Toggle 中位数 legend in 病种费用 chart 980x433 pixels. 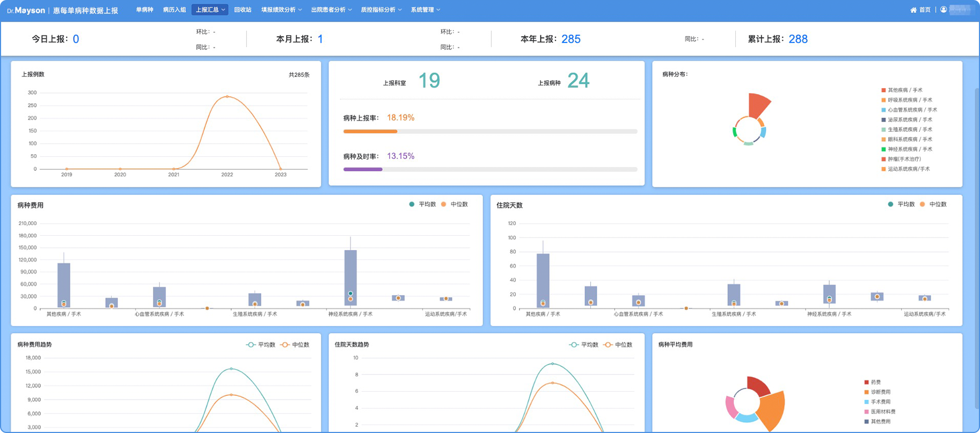point(454,204)
